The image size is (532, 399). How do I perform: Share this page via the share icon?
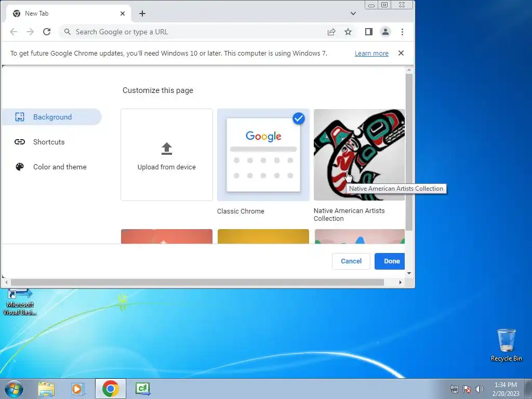coord(331,32)
